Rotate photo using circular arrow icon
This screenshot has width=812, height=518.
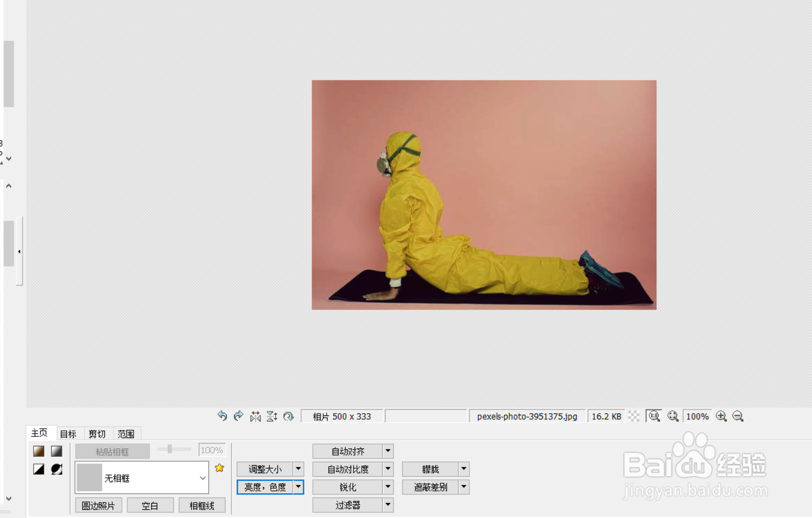(289, 416)
